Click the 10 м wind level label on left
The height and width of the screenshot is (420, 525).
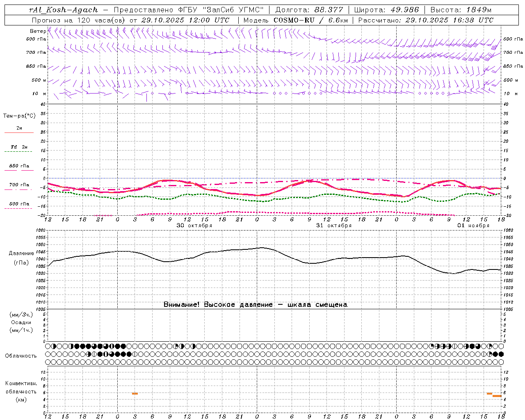39,94
